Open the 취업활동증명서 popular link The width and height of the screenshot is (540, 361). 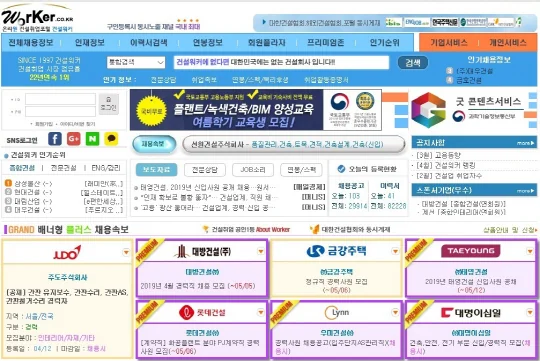326,80
